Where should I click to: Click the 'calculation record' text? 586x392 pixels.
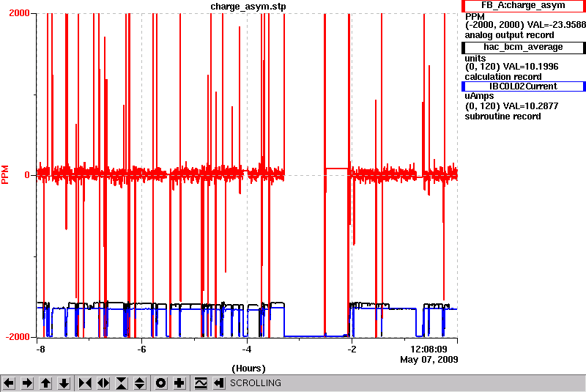click(x=503, y=77)
